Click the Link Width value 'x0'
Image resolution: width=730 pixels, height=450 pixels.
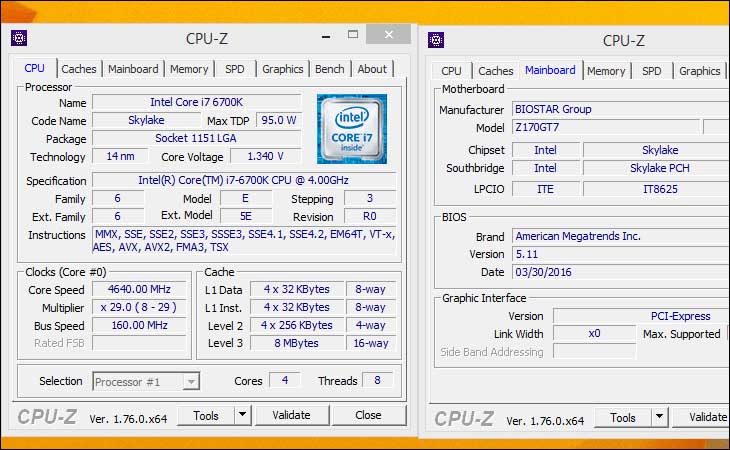point(594,333)
